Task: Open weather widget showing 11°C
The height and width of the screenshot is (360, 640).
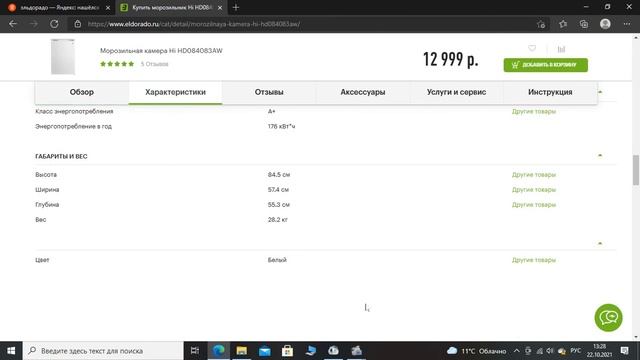Action: (x=476, y=351)
